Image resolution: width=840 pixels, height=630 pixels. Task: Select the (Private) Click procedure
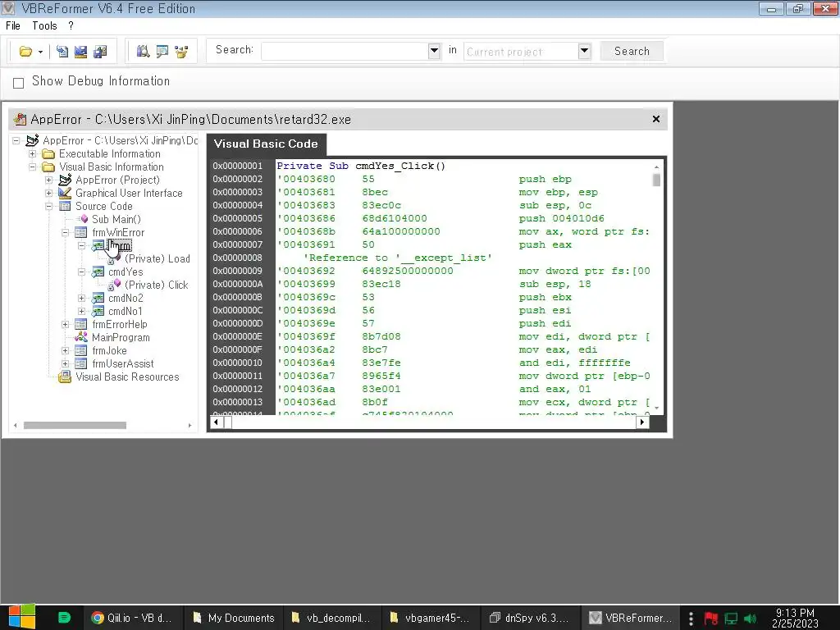pos(157,285)
